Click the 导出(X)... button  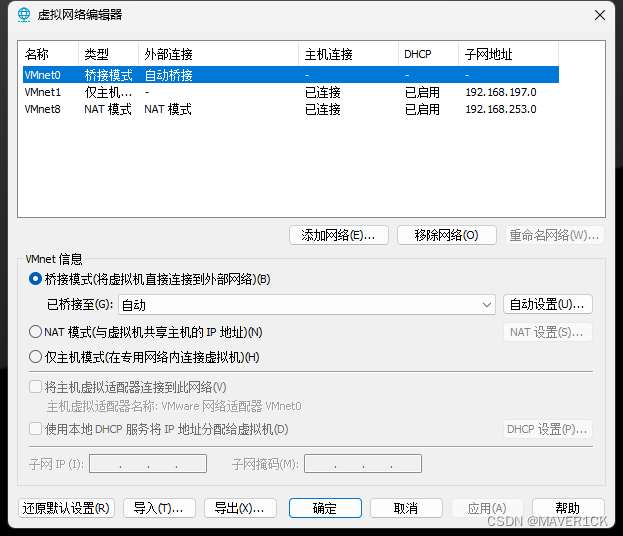click(240, 508)
